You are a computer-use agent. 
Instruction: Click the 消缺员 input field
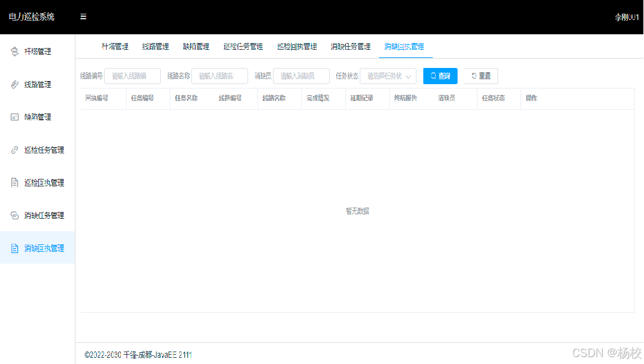click(x=302, y=75)
